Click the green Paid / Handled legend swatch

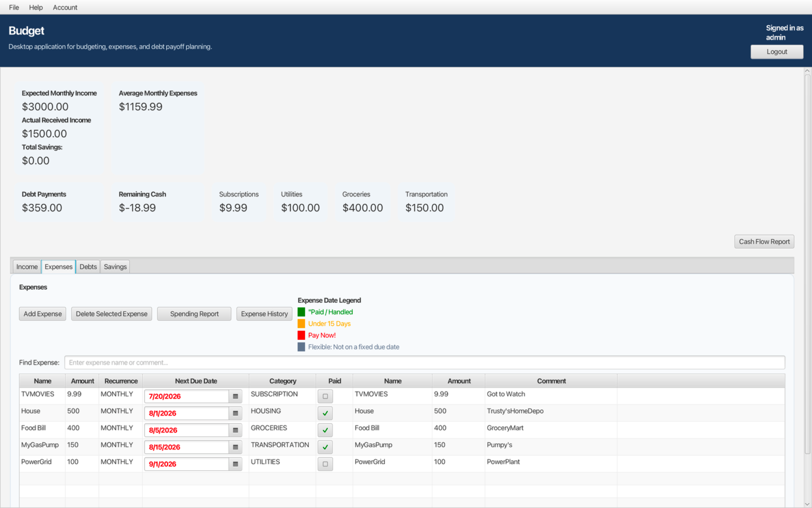(301, 312)
